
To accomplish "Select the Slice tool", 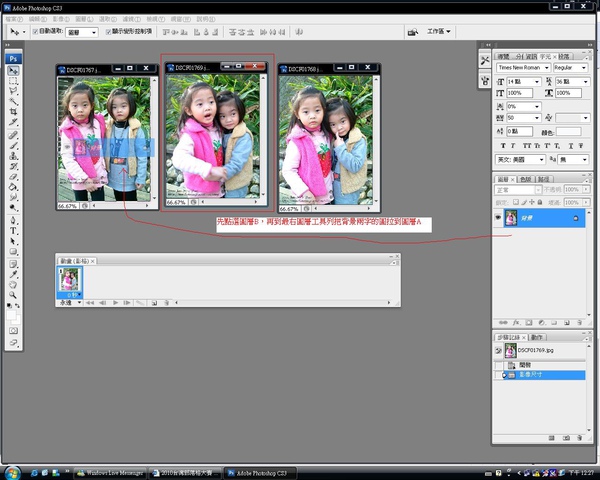I will pyautogui.click(x=13, y=122).
